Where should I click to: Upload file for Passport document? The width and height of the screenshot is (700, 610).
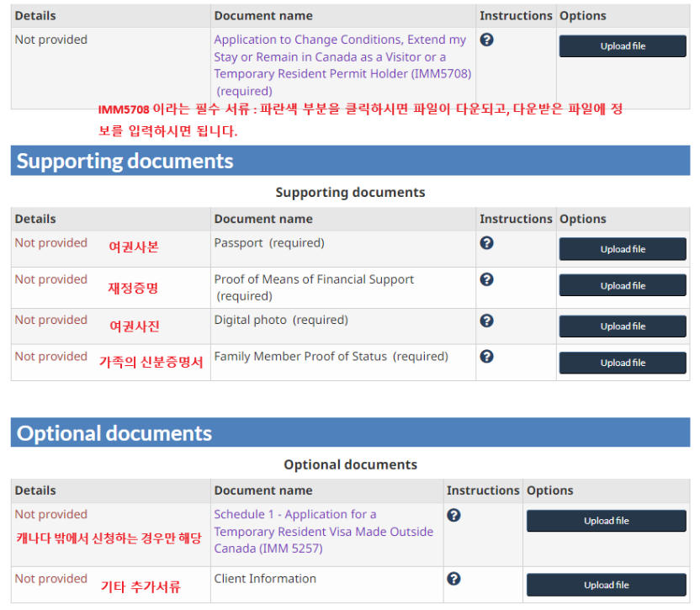[x=623, y=249]
